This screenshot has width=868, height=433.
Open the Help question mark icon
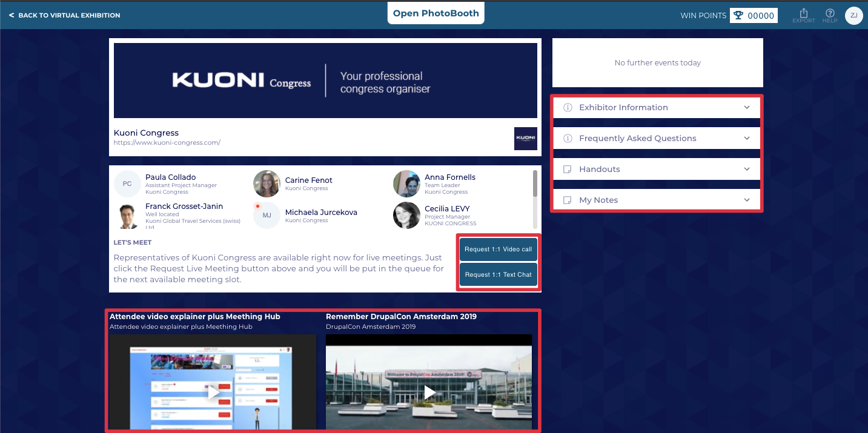coord(830,13)
